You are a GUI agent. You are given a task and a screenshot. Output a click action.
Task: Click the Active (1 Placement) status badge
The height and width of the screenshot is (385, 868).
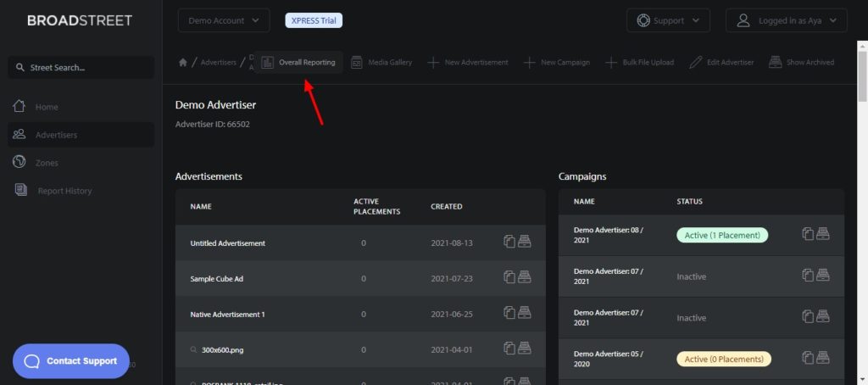click(x=722, y=236)
